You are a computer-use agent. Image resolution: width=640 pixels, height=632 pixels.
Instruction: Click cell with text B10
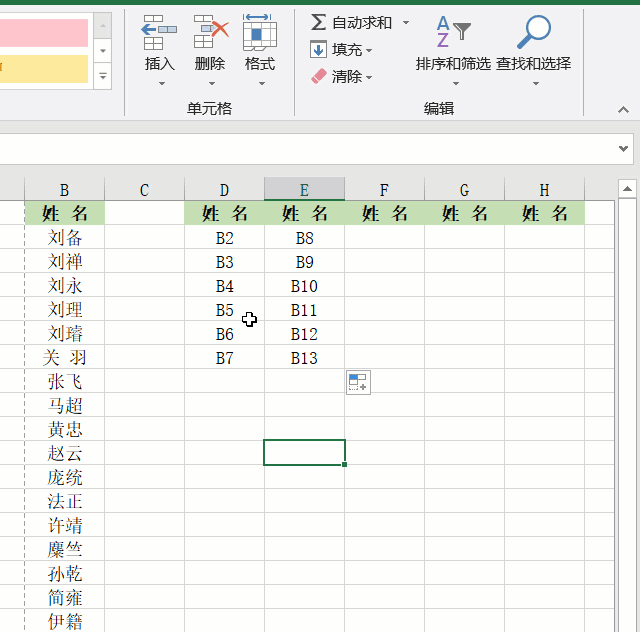click(x=304, y=285)
